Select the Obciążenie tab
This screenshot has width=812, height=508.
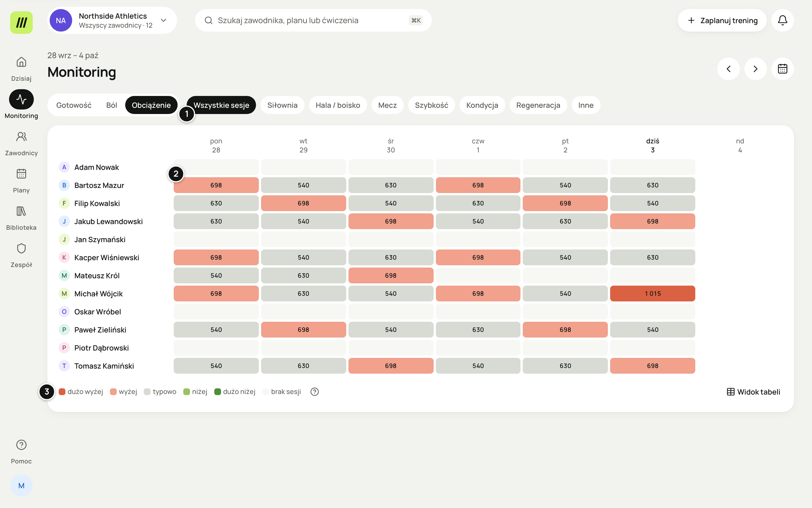[x=151, y=105]
